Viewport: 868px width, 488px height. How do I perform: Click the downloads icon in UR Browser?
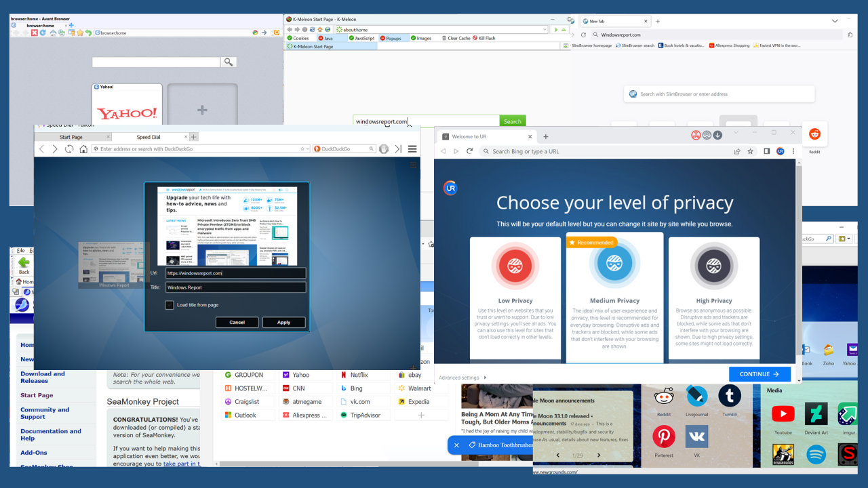pyautogui.click(x=717, y=135)
